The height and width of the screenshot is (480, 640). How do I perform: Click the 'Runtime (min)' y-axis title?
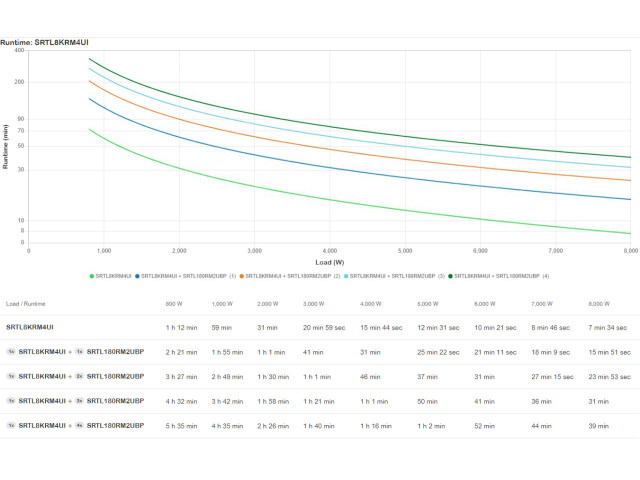5,147
